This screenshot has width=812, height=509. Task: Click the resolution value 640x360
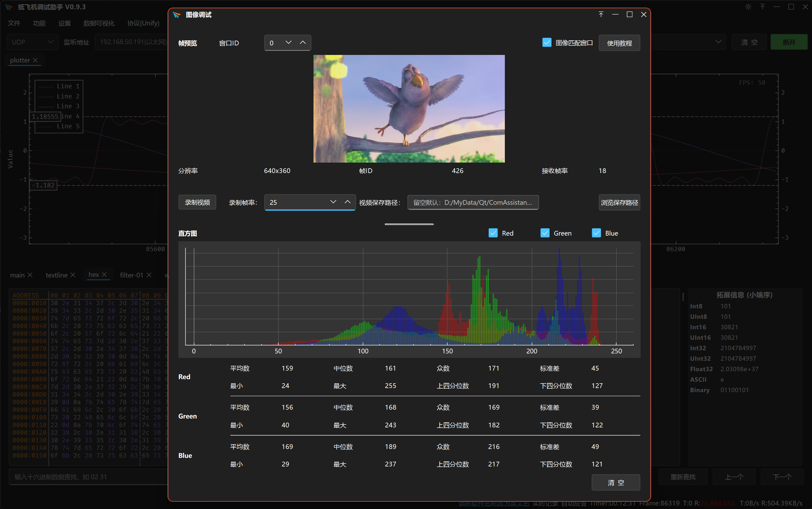(277, 171)
